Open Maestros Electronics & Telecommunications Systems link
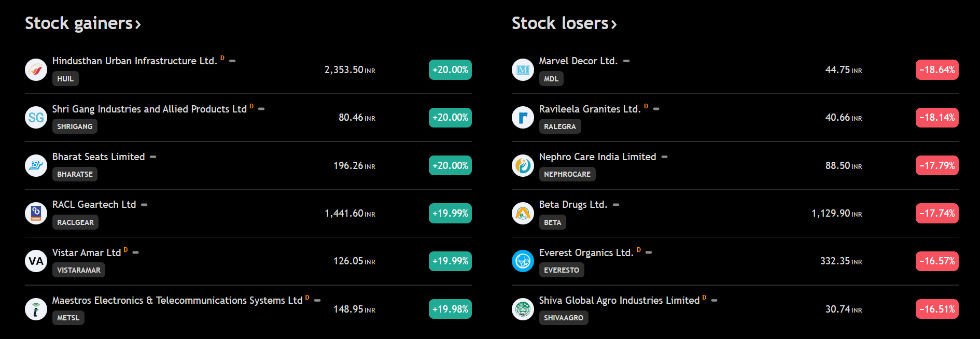980x339 pixels. tap(177, 301)
